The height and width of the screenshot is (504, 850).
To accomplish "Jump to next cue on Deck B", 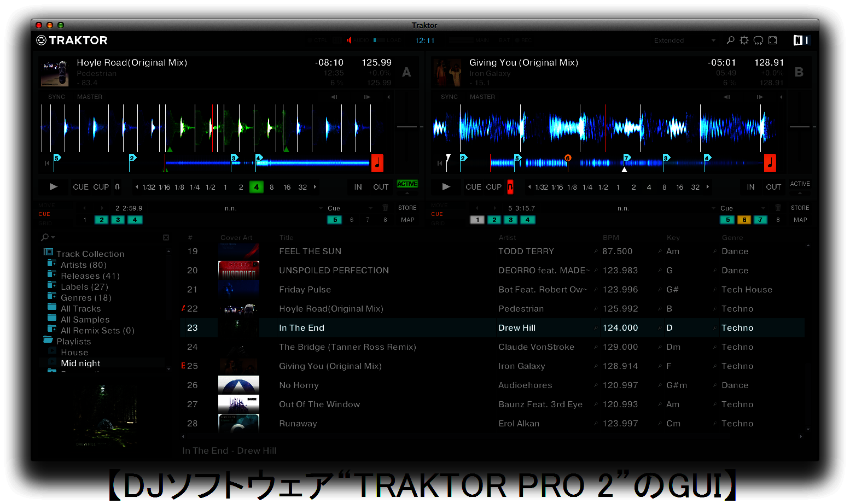I will coord(494,208).
